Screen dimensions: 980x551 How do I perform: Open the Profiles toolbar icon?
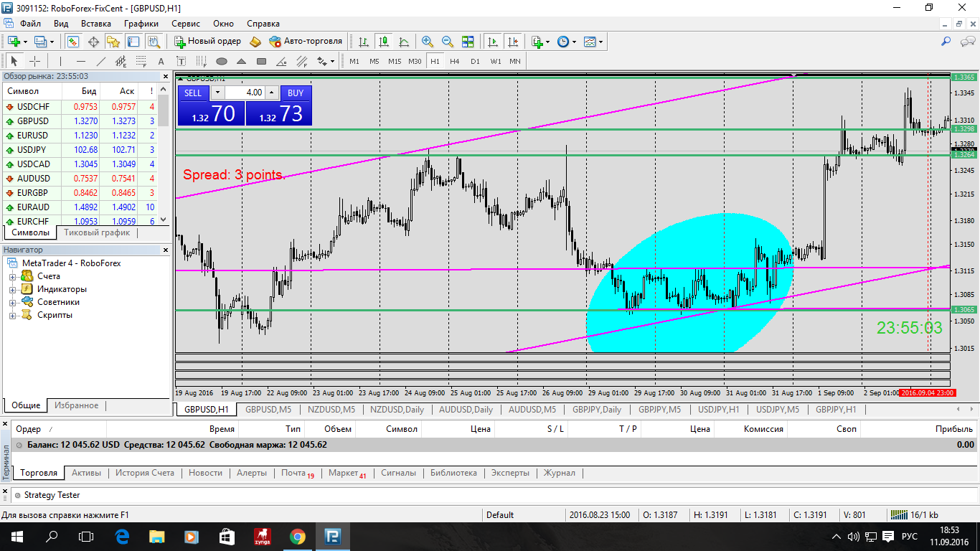pos(40,42)
